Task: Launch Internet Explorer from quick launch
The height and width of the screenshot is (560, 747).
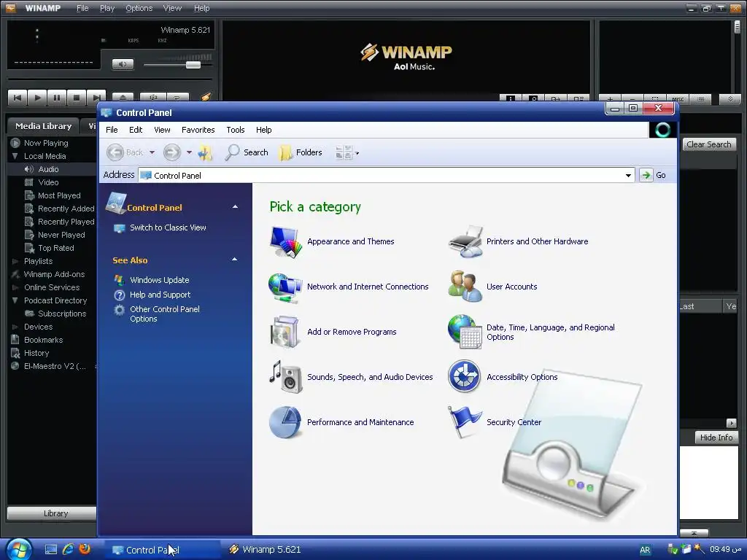Action: pyautogui.click(x=68, y=549)
